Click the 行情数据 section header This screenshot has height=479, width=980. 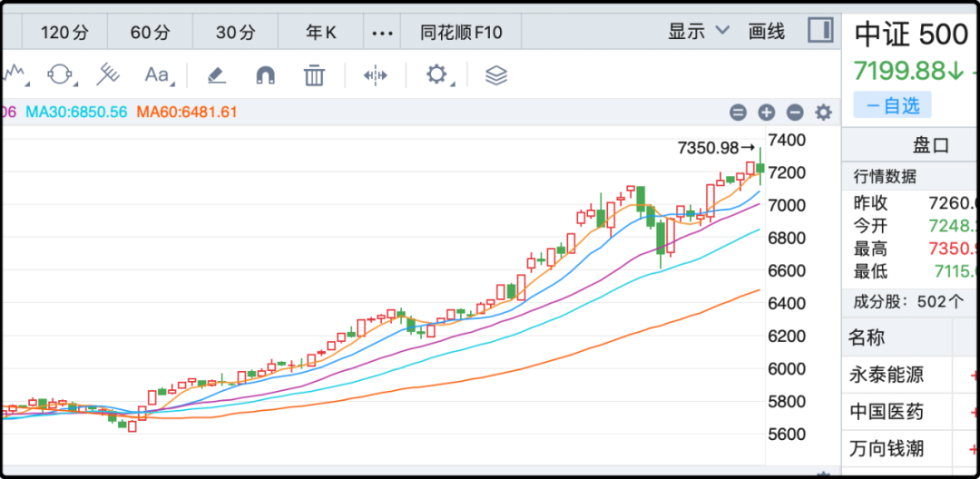[885, 177]
